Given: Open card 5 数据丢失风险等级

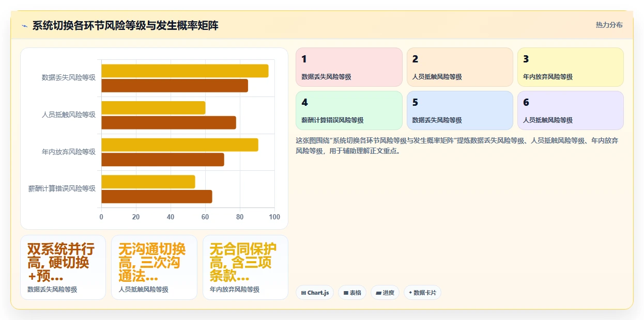Looking at the screenshot, I should [x=459, y=110].
